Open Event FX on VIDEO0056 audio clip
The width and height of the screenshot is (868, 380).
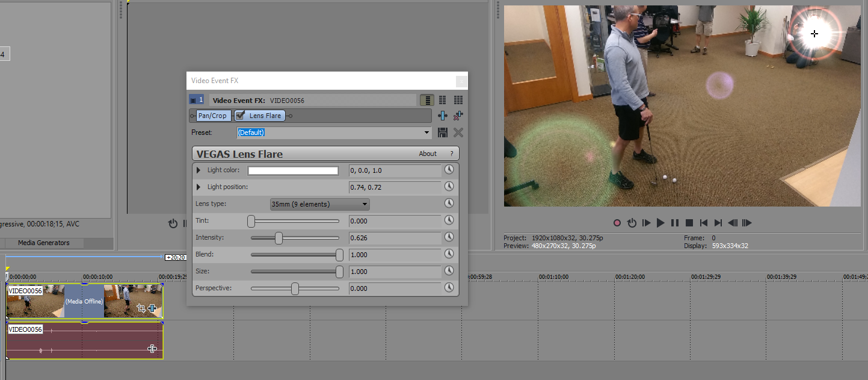[152, 348]
